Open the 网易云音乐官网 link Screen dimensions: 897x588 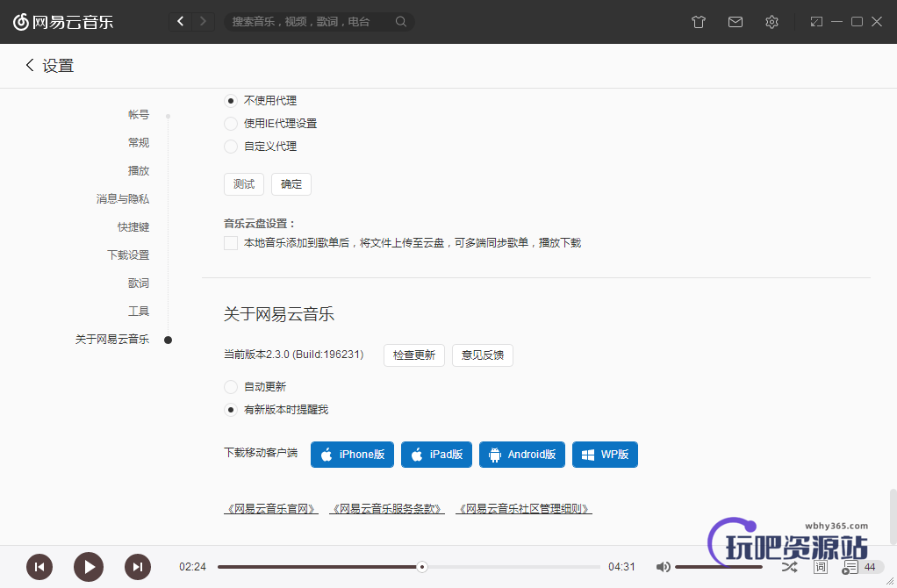pos(271,508)
